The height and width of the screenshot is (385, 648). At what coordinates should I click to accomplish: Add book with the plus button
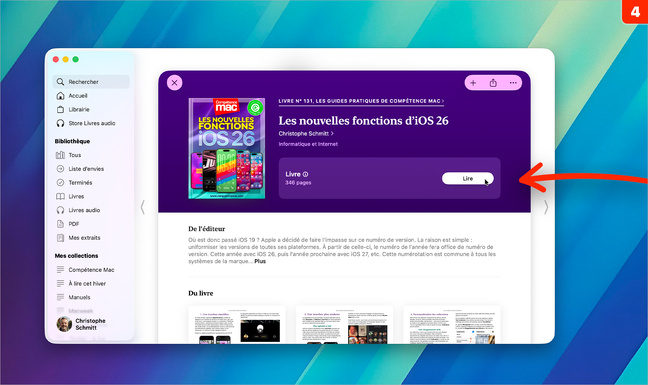pos(473,83)
